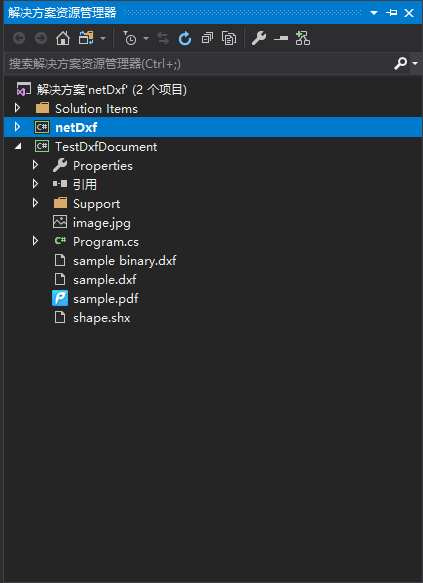Open the pending changes filter dropdown arrow
This screenshot has height=583, width=423.
point(146,38)
